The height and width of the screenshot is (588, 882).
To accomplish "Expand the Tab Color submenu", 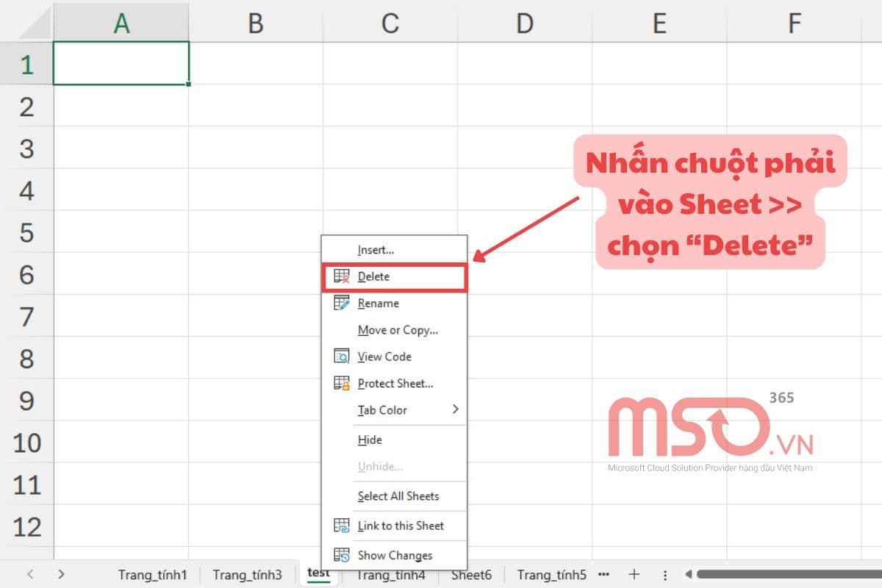I will [x=394, y=410].
